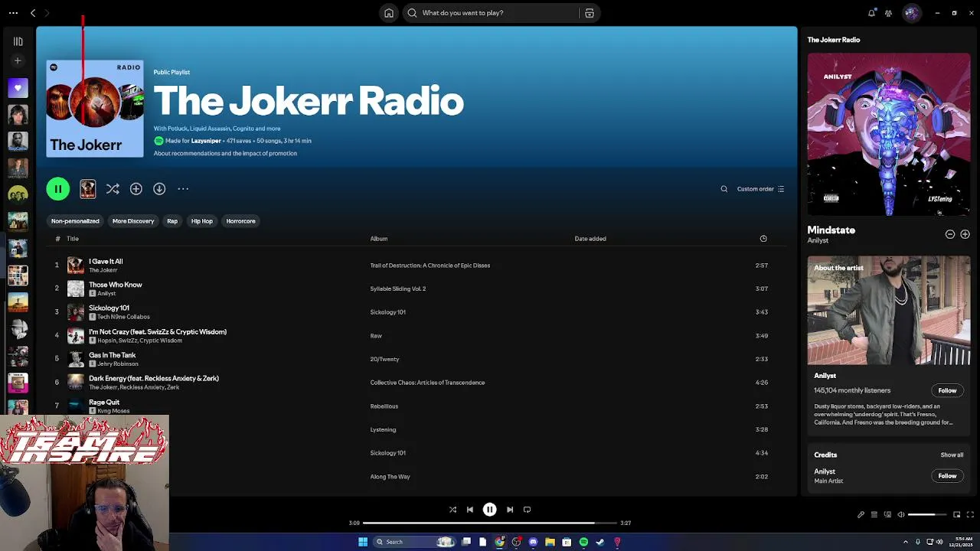This screenshot has height=551, width=980.
Task: Search in playlist magnifier icon
Action: [x=724, y=189]
